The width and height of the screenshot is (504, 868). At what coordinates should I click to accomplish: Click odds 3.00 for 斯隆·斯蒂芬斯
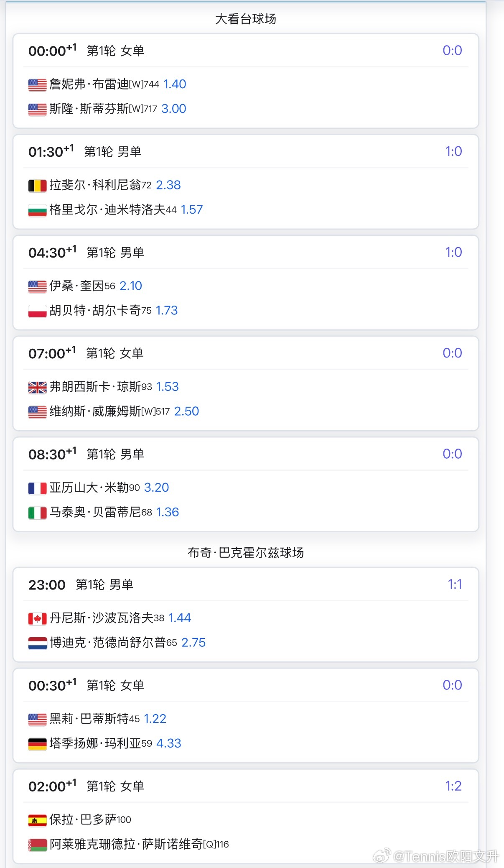pyautogui.click(x=174, y=109)
